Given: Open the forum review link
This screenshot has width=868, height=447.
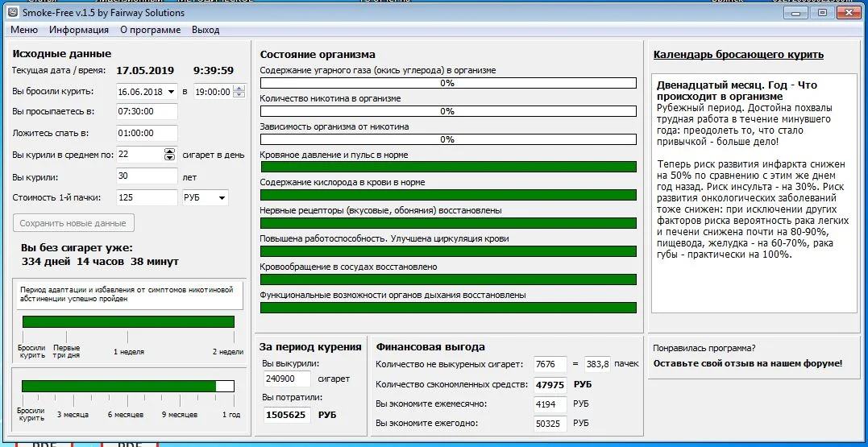Looking at the screenshot, I should [747, 363].
